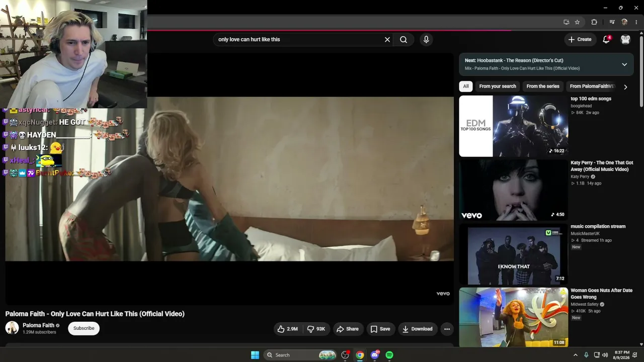The width and height of the screenshot is (644, 362).
Task: Open Chrome extensions puzzle icon
Action: pos(594,22)
